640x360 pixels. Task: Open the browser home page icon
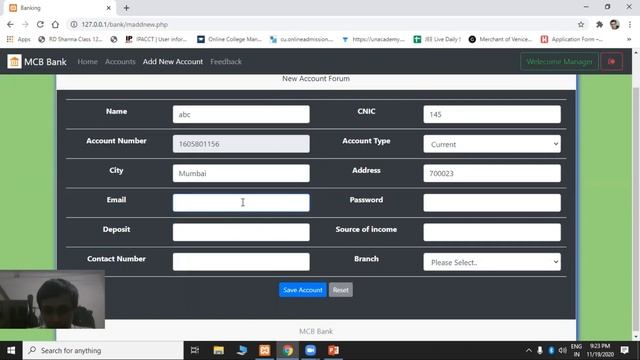point(55,24)
